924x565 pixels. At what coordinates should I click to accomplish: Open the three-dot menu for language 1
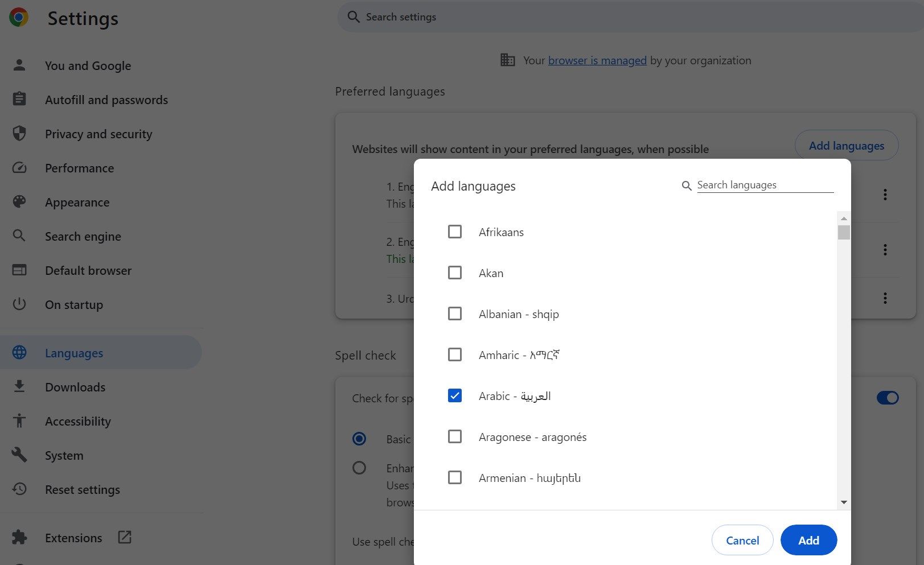885,194
